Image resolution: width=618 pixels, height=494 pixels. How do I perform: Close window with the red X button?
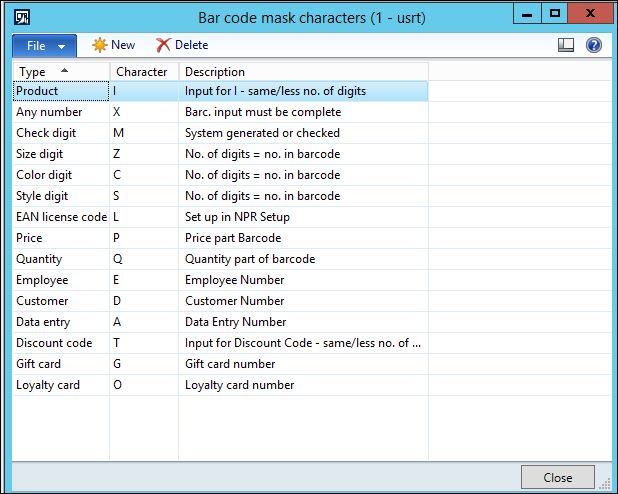click(590, 13)
